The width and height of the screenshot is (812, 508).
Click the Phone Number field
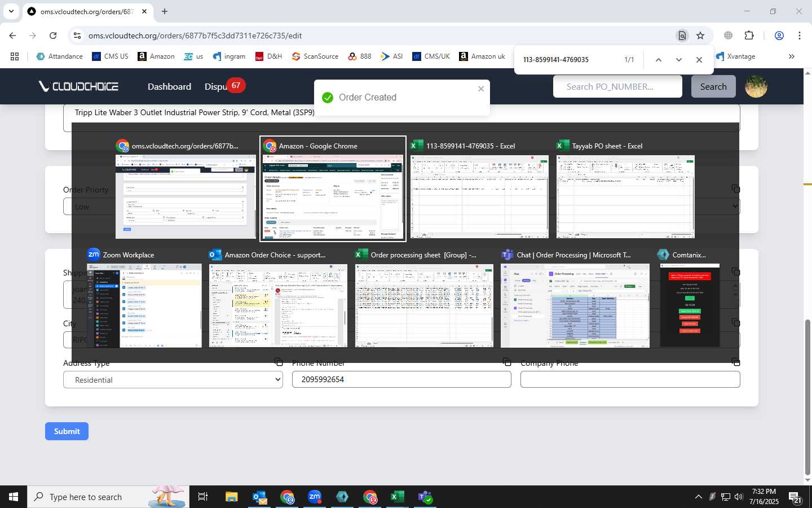pyautogui.click(x=401, y=379)
